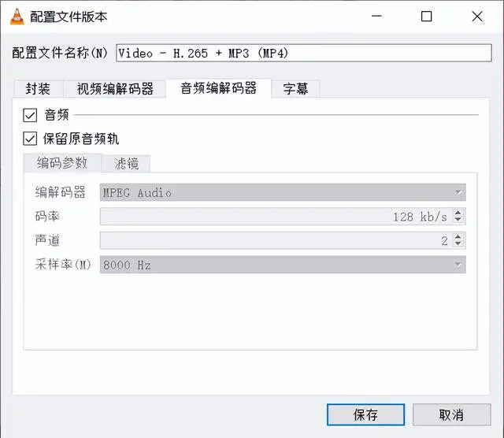
Task: Increase bitrate with the 码率 up arrow
Action: [458, 213]
